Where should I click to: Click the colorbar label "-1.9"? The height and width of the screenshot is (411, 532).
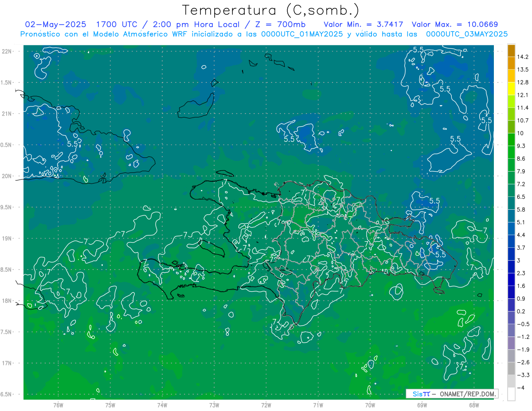523,349
